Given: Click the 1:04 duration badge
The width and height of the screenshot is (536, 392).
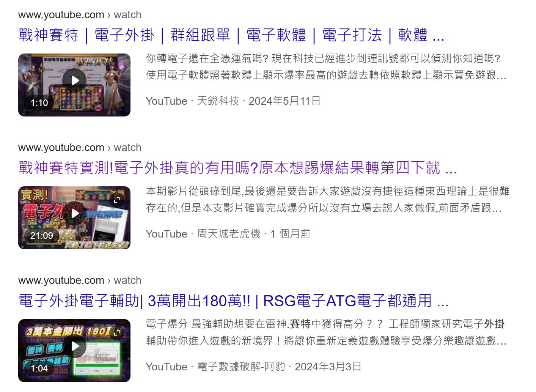Looking at the screenshot, I should click(x=39, y=368).
